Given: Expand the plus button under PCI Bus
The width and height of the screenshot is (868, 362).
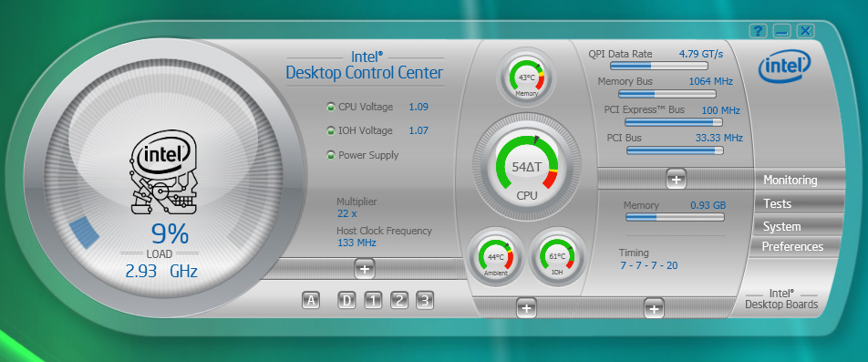Looking at the screenshot, I should point(677,179).
